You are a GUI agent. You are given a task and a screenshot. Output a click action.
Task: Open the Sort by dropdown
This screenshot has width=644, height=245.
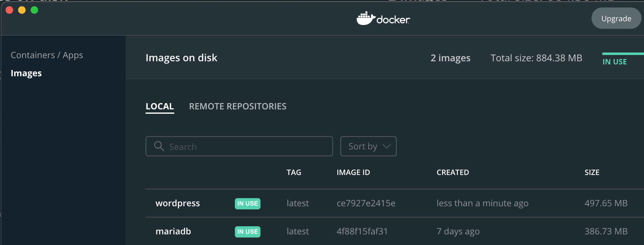click(368, 146)
